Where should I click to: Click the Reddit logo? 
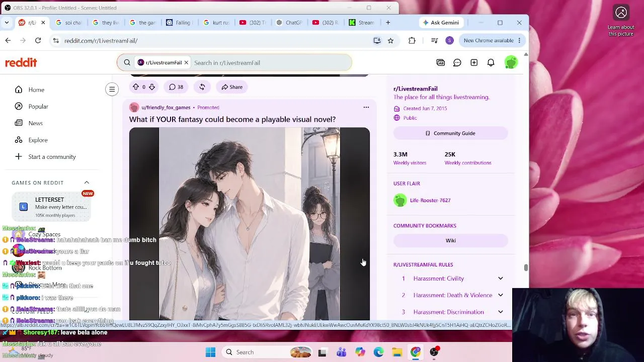point(21,63)
